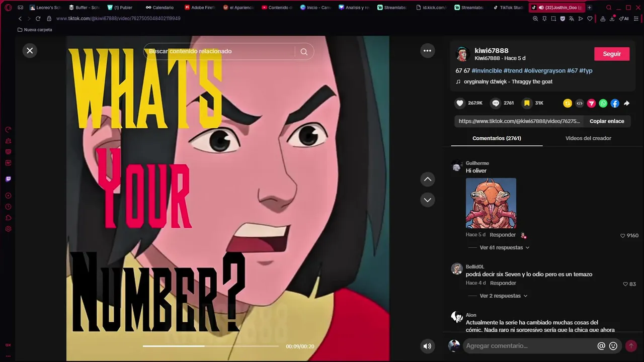The width and height of the screenshot is (644, 362).
Task: Click the translate page icon
Action: pyautogui.click(x=572, y=19)
